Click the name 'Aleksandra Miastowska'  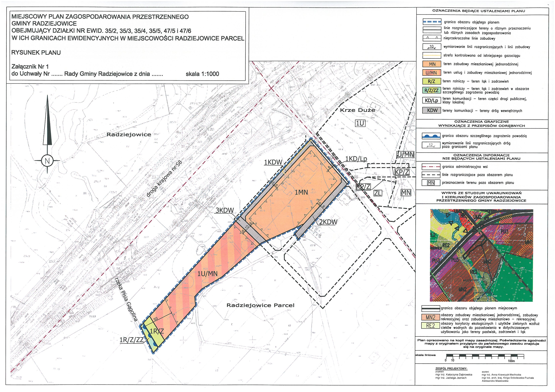pyautogui.click(x=495, y=381)
